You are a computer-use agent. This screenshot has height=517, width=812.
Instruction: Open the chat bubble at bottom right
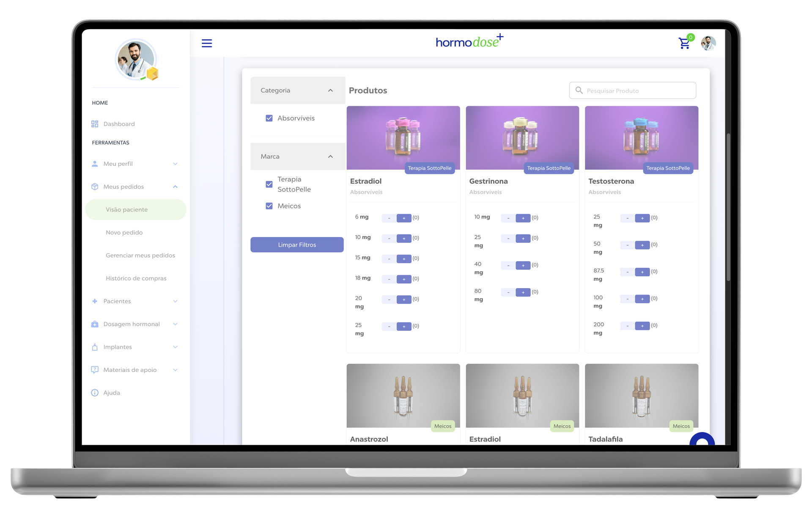click(702, 439)
